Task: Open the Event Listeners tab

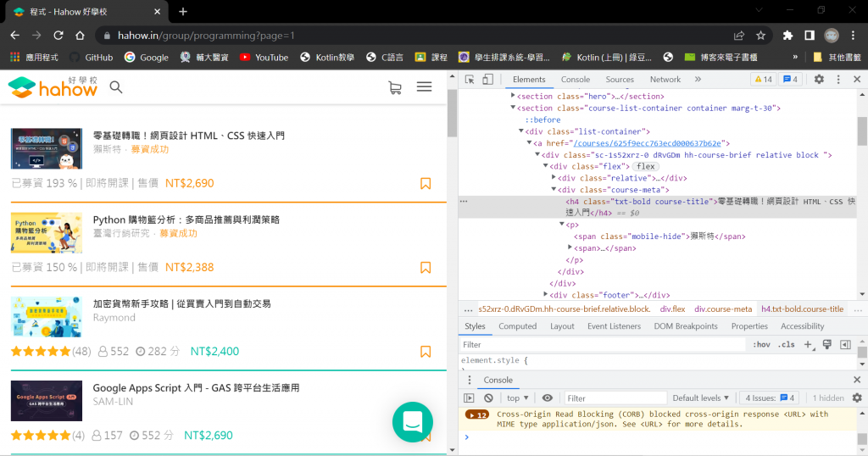Action: 614,326
